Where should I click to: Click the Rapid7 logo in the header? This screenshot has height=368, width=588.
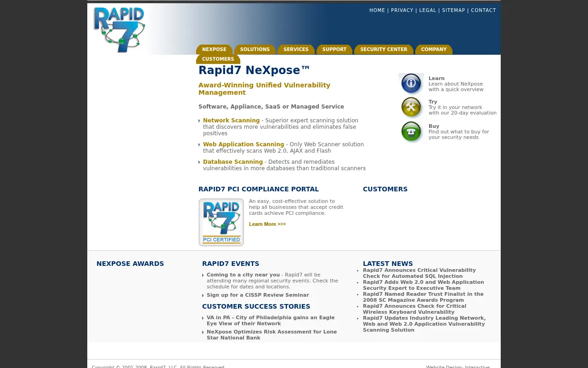point(119,30)
